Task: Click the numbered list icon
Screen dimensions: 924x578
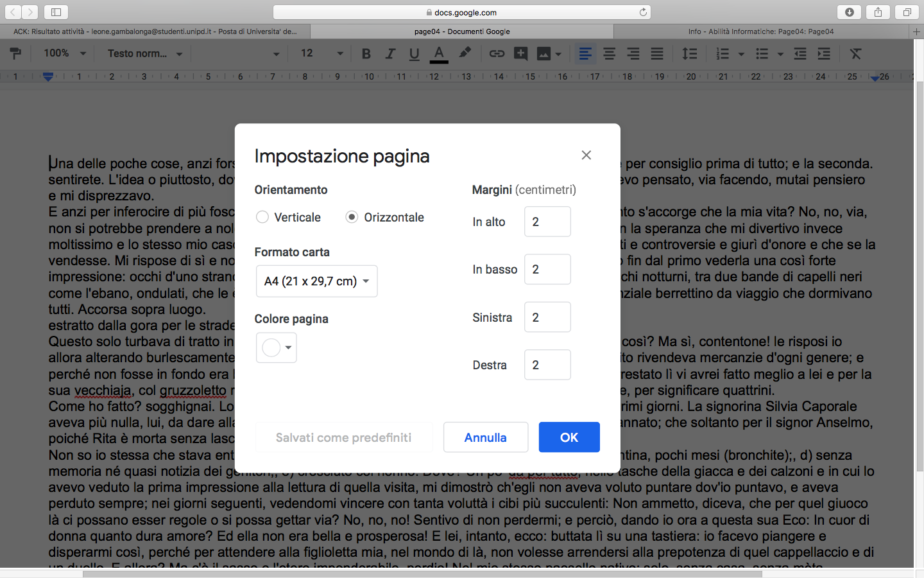Action: 723,54
